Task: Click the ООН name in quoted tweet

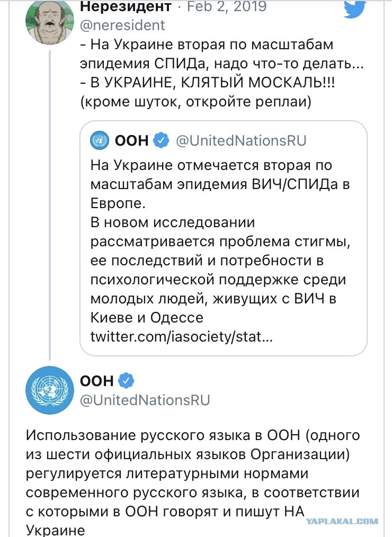Action: point(131,140)
